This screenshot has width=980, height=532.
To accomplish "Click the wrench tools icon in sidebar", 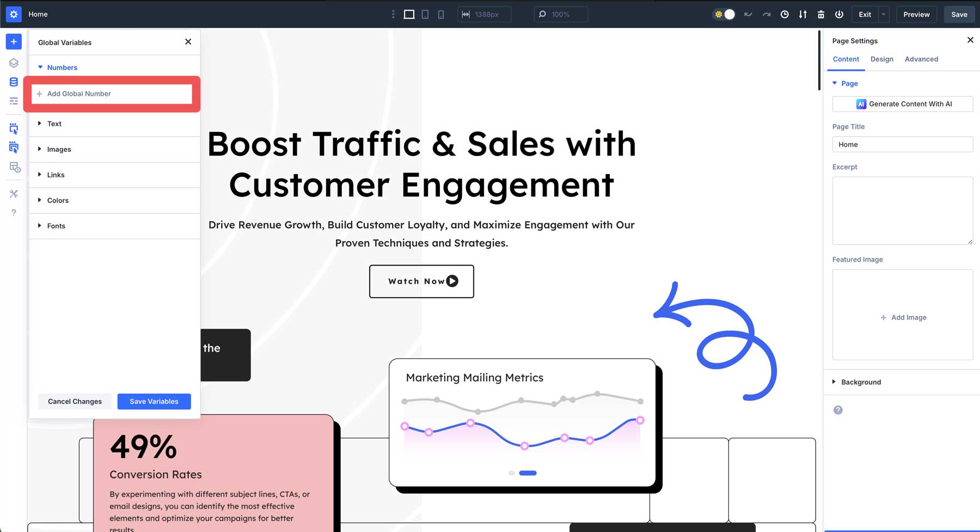I will [x=14, y=193].
